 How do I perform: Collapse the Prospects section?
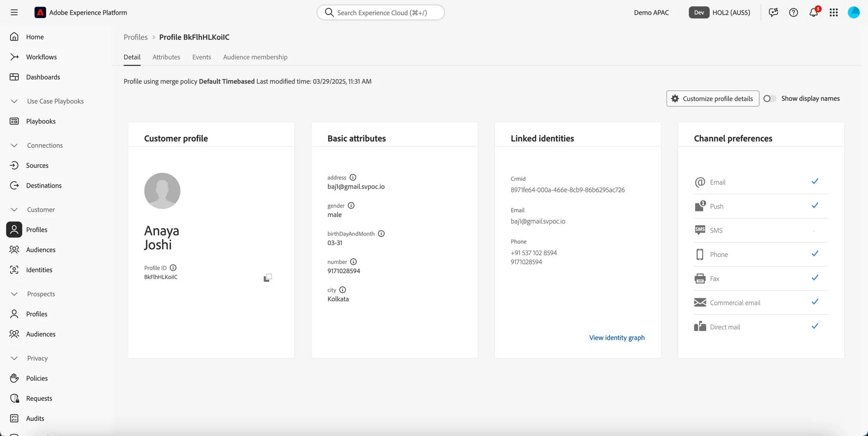click(x=14, y=294)
